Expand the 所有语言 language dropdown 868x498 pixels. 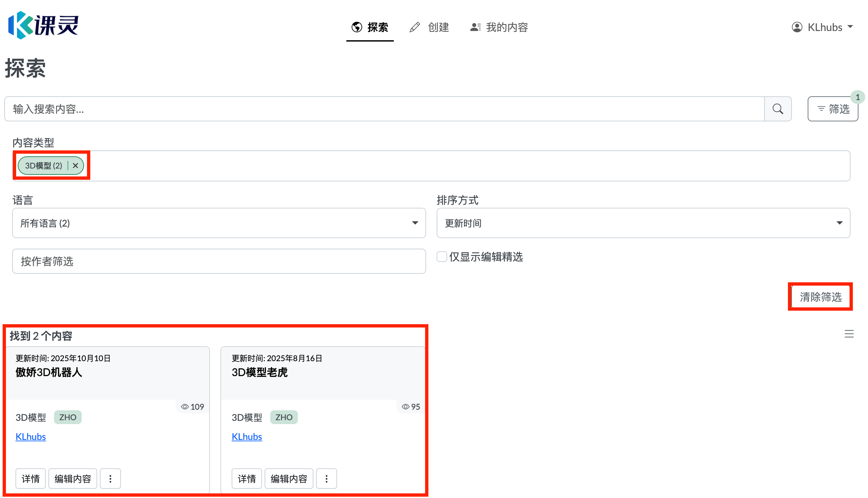[x=219, y=223]
